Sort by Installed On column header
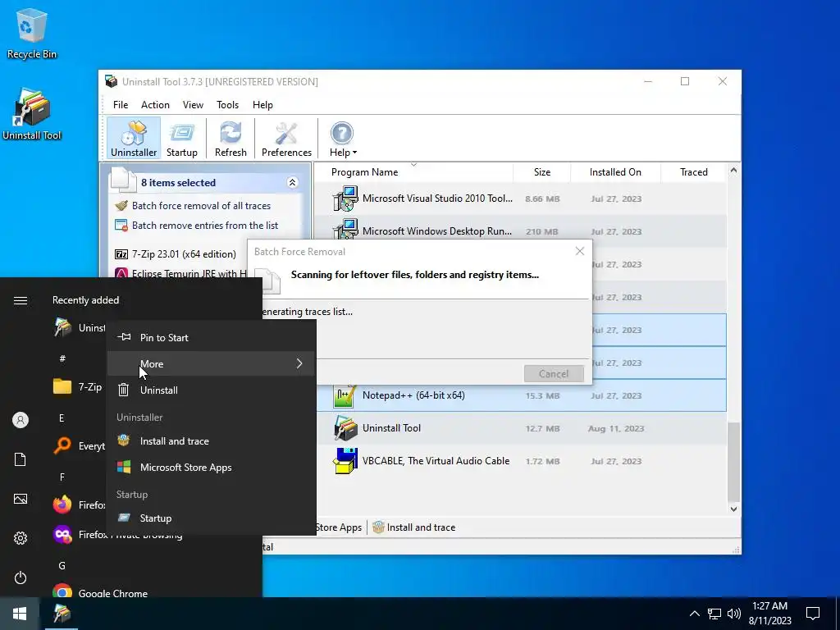 [x=615, y=172]
